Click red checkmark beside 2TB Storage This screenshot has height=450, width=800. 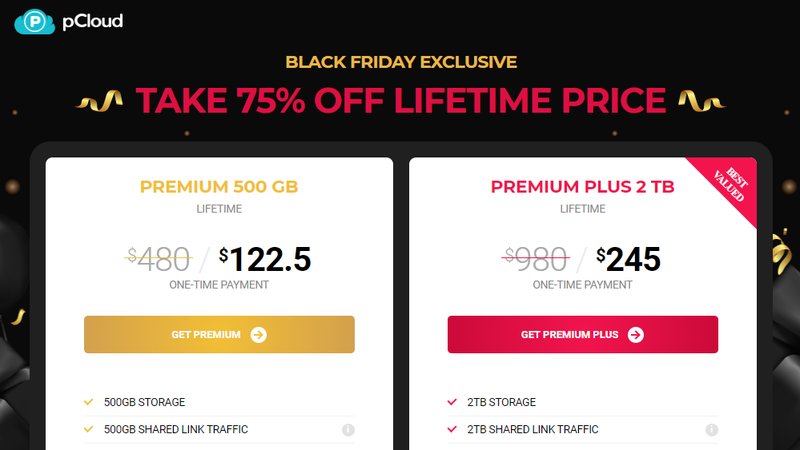click(x=452, y=402)
